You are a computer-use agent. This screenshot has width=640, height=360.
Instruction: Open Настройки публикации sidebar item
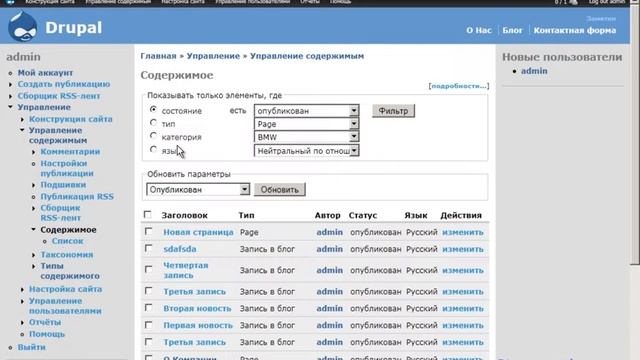[x=67, y=168]
